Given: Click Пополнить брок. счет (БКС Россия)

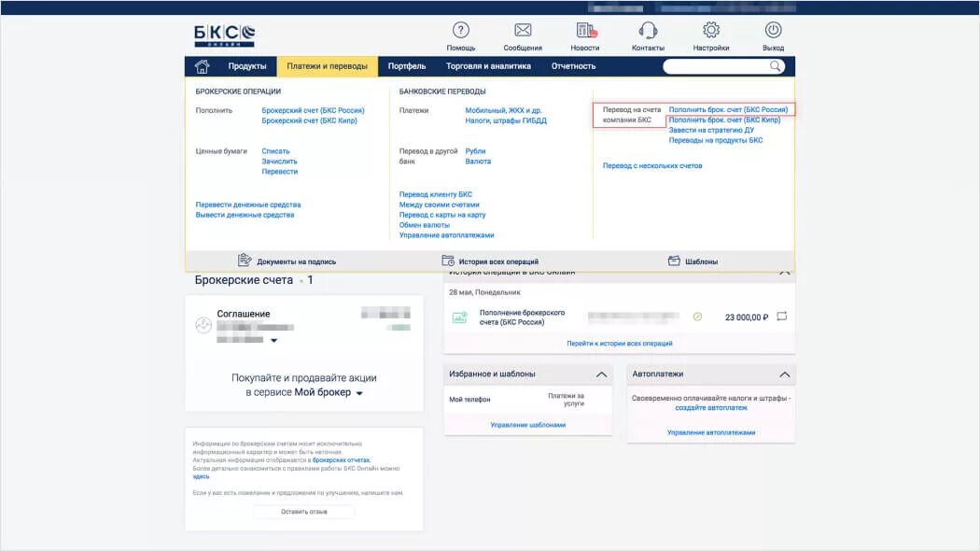Looking at the screenshot, I should 728,109.
